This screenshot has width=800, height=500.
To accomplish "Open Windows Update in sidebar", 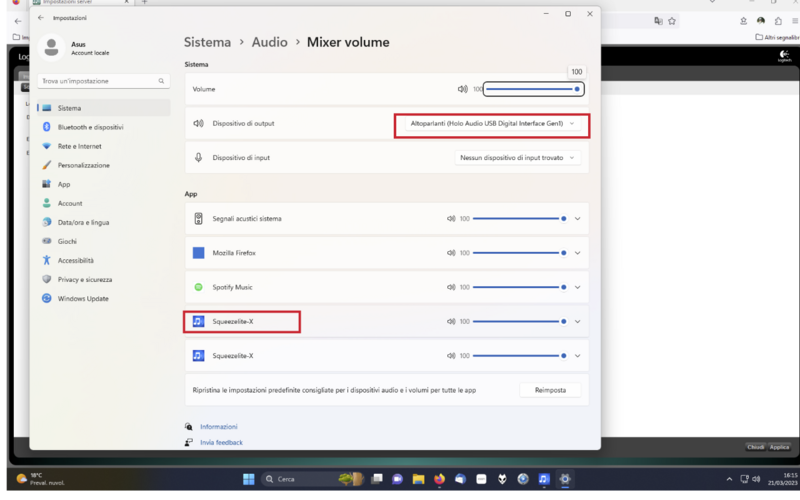I will click(82, 298).
